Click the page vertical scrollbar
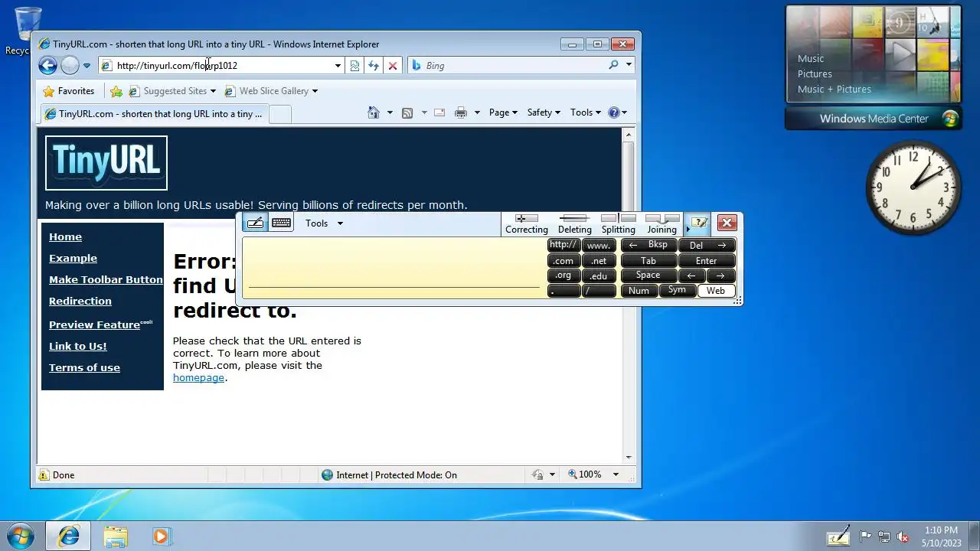980x551 pixels. point(629,295)
